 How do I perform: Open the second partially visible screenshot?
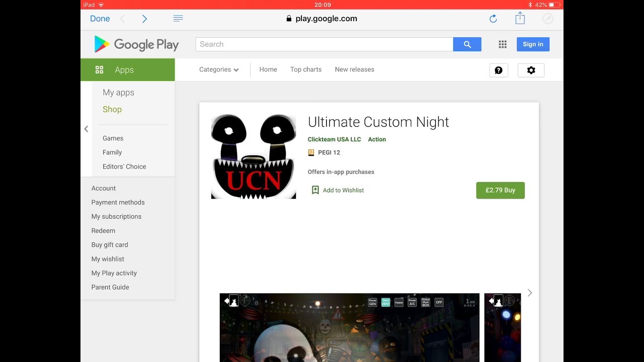tap(503, 327)
